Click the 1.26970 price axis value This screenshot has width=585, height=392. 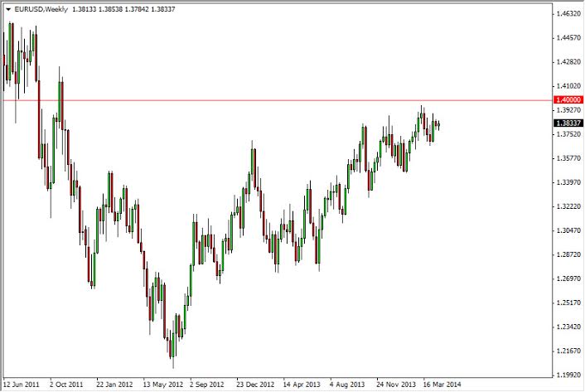point(568,278)
